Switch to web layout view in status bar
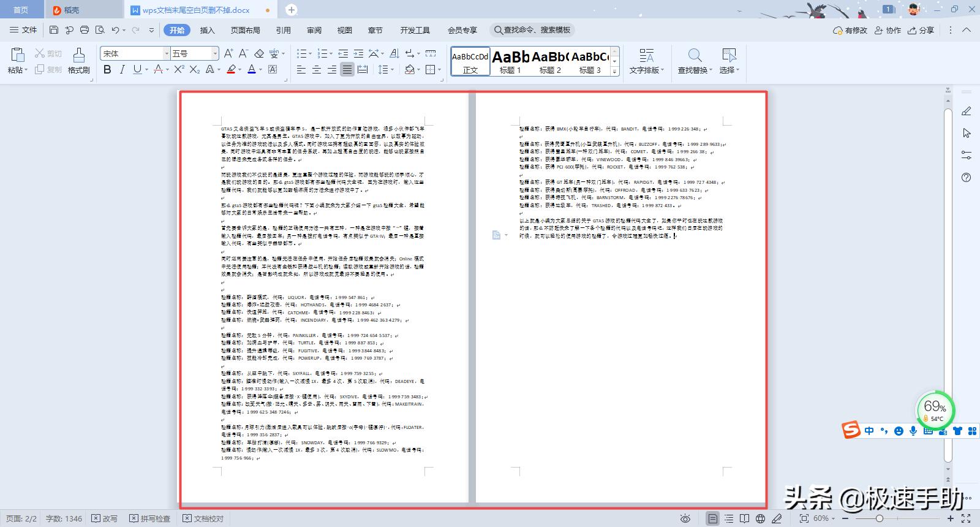Screen dimensions: 980x527 (x=760, y=518)
